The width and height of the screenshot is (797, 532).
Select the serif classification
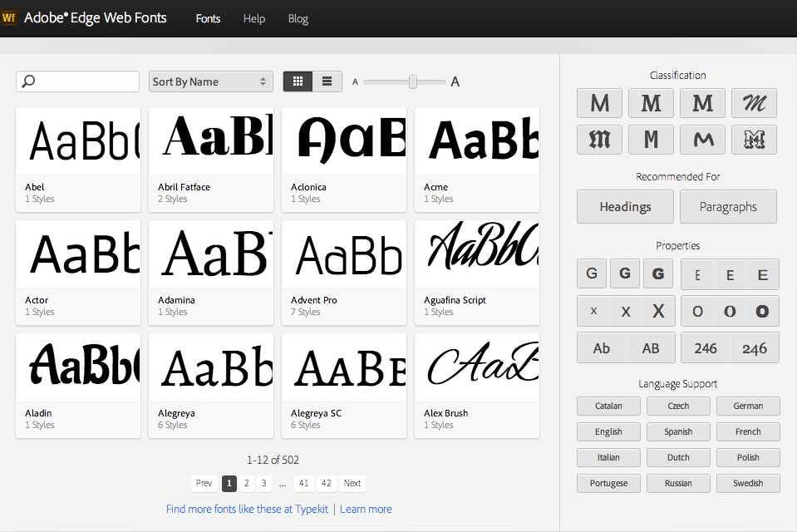651,103
